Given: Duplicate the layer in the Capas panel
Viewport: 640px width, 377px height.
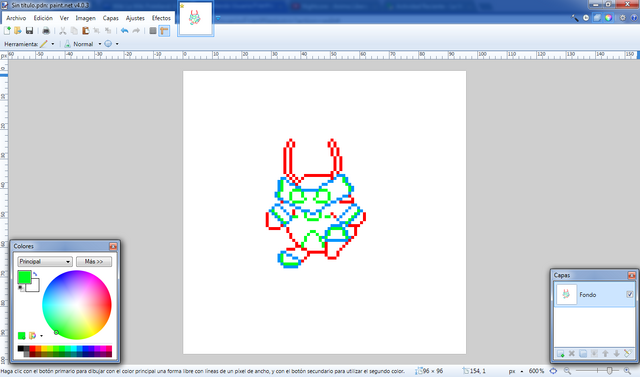Looking at the screenshot, I should point(583,354).
